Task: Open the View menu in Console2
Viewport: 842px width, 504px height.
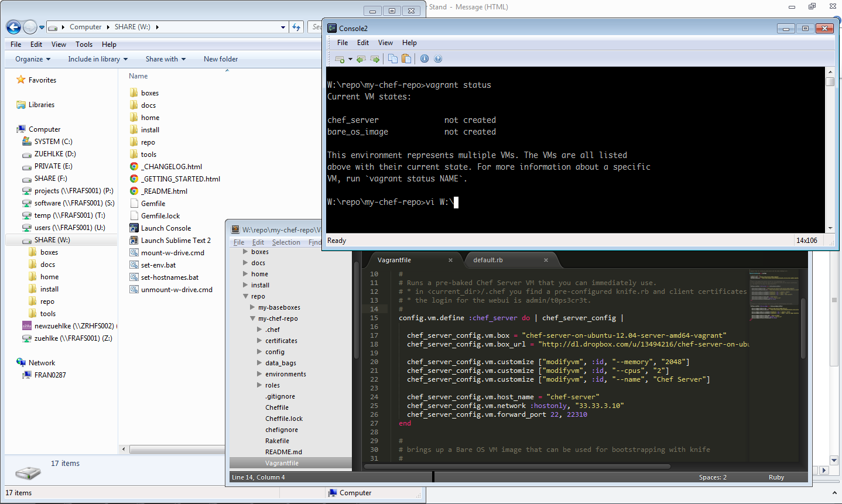Action: [385, 43]
